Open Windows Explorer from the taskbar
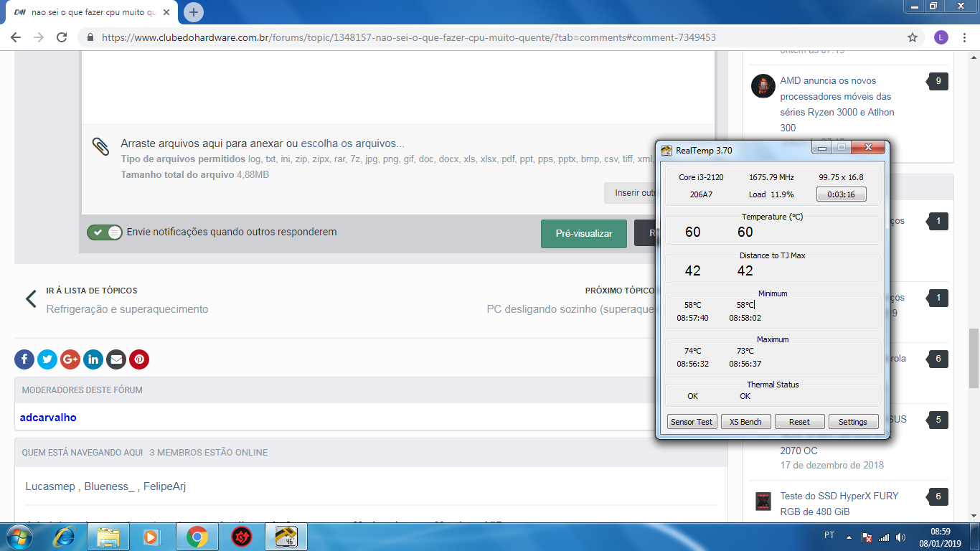Image resolution: width=980 pixels, height=551 pixels. [108, 536]
